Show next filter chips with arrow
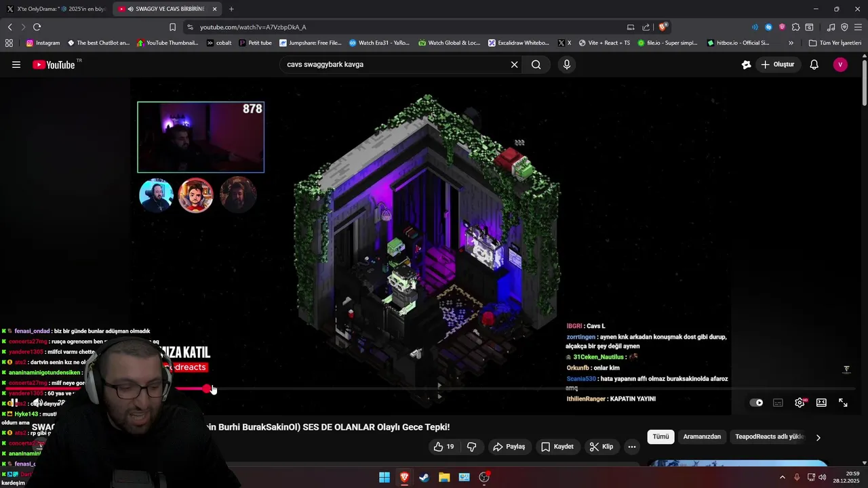 click(818, 437)
